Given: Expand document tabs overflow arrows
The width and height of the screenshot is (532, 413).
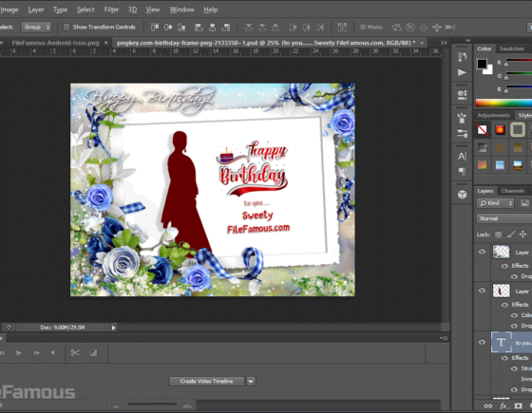Looking at the screenshot, I should (444, 43).
